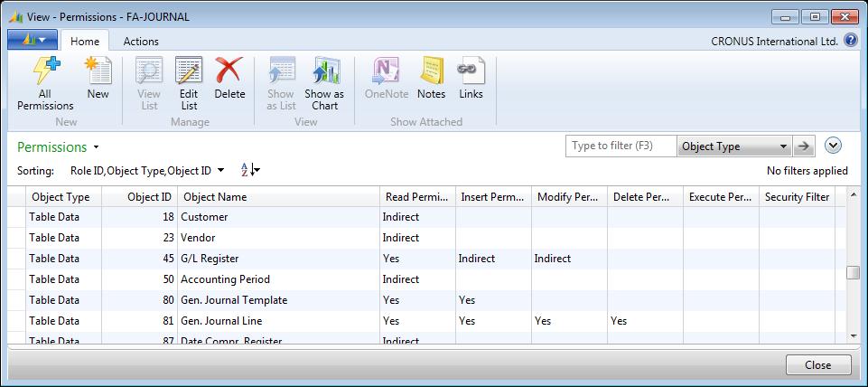The image size is (868, 387).
Task: Click the No filters applied text
Action: coord(807,171)
